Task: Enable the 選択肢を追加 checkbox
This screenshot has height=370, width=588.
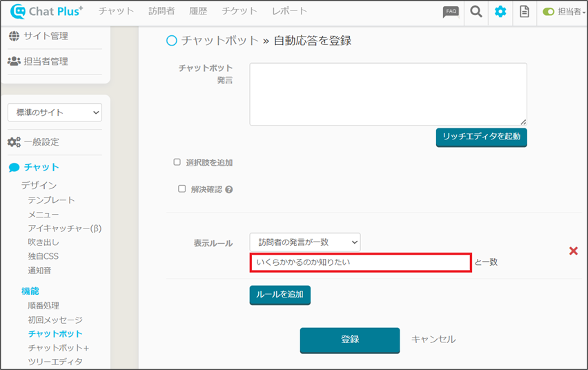Action: point(177,162)
